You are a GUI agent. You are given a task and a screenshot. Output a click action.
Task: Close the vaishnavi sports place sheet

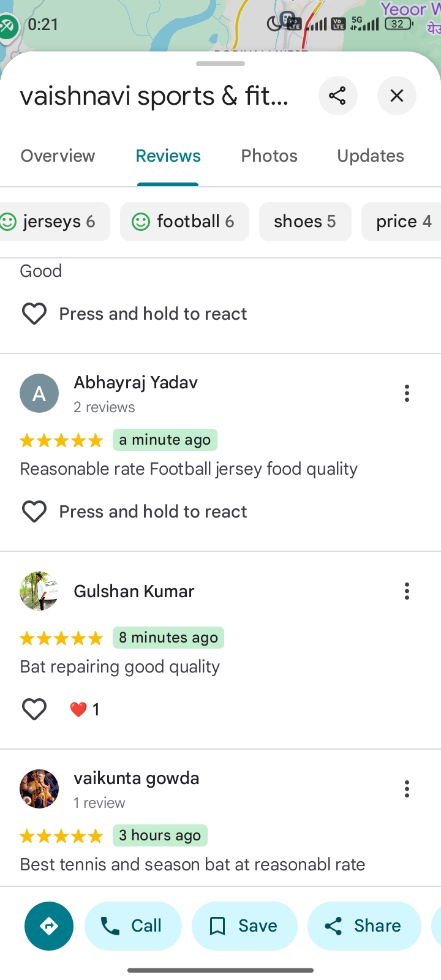(397, 96)
